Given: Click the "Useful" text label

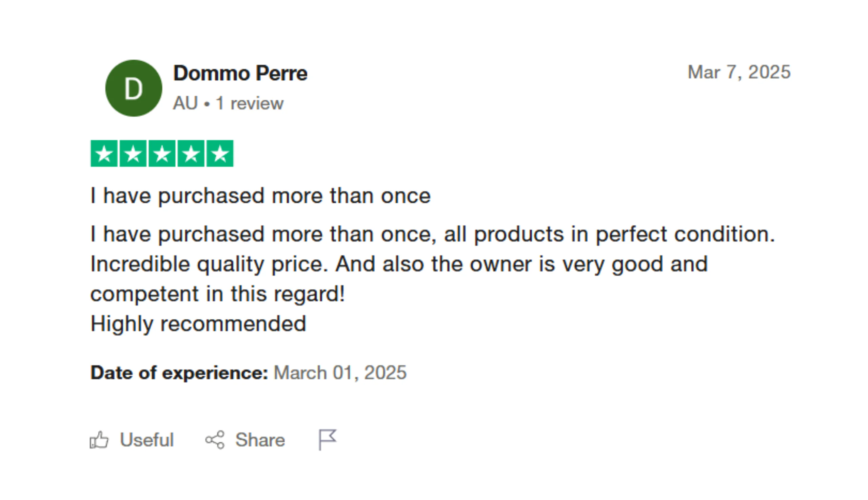Looking at the screenshot, I should (147, 440).
